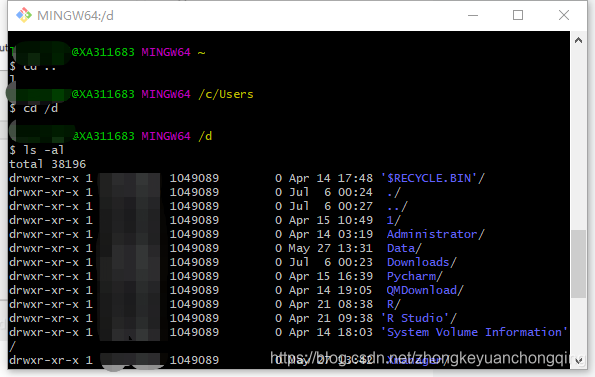Close the MINGW64 terminal window
The width and height of the screenshot is (595, 377).
point(564,15)
